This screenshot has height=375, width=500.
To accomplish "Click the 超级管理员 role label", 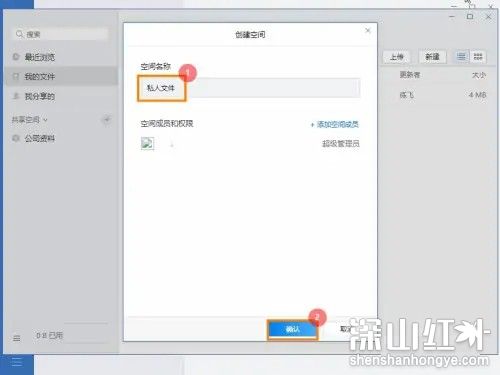I will click(x=341, y=144).
